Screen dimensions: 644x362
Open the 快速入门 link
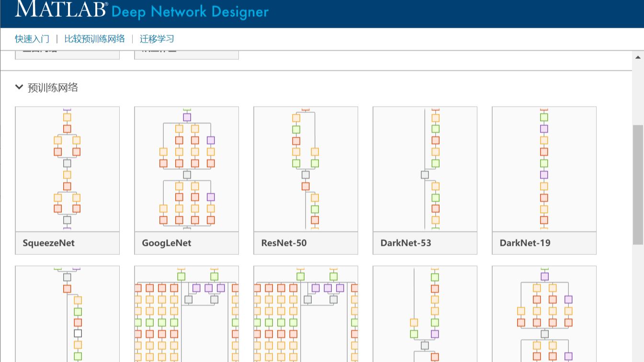pyautogui.click(x=32, y=39)
